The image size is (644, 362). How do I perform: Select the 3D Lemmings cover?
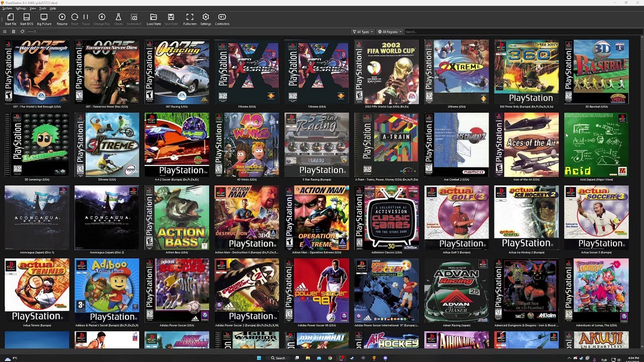(x=37, y=145)
